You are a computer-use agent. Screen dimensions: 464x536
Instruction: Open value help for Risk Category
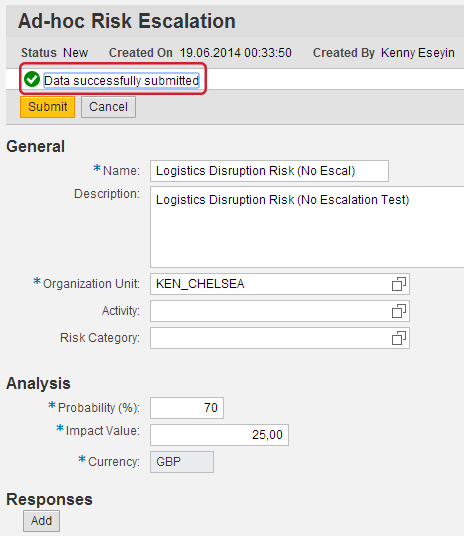tap(399, 338)
